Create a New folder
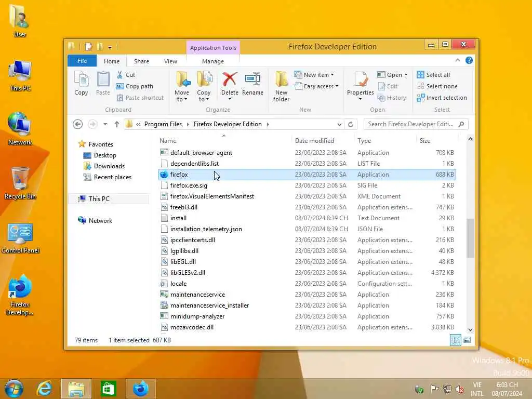The width and height of the screenshot is (532, 399). tap(281, 86)
